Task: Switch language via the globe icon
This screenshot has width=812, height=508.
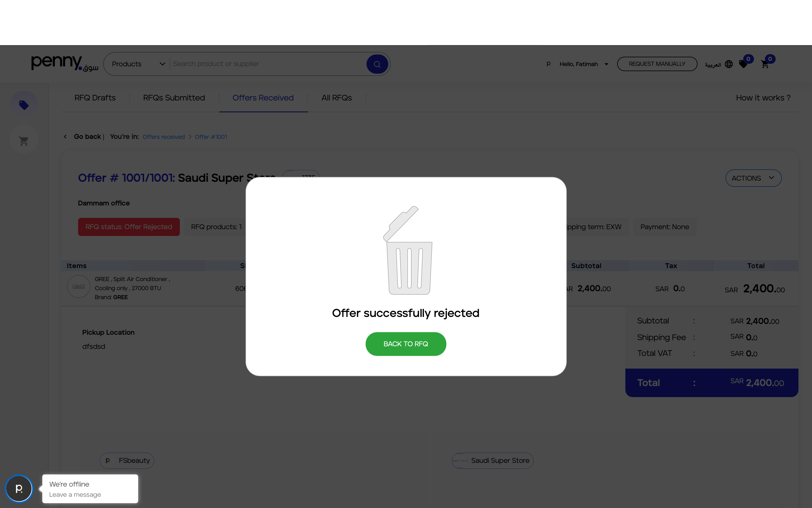Action: (729, 64)
